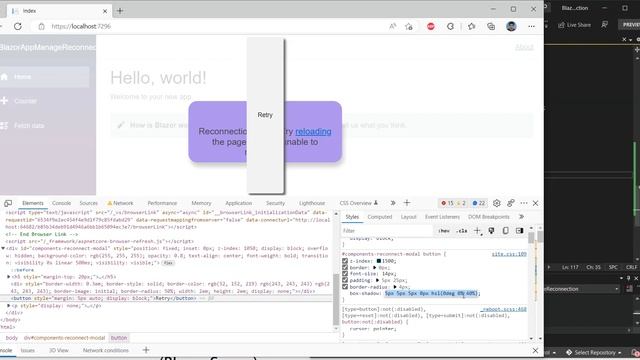Open a new browser tab
640x360 pixels.
120,11
